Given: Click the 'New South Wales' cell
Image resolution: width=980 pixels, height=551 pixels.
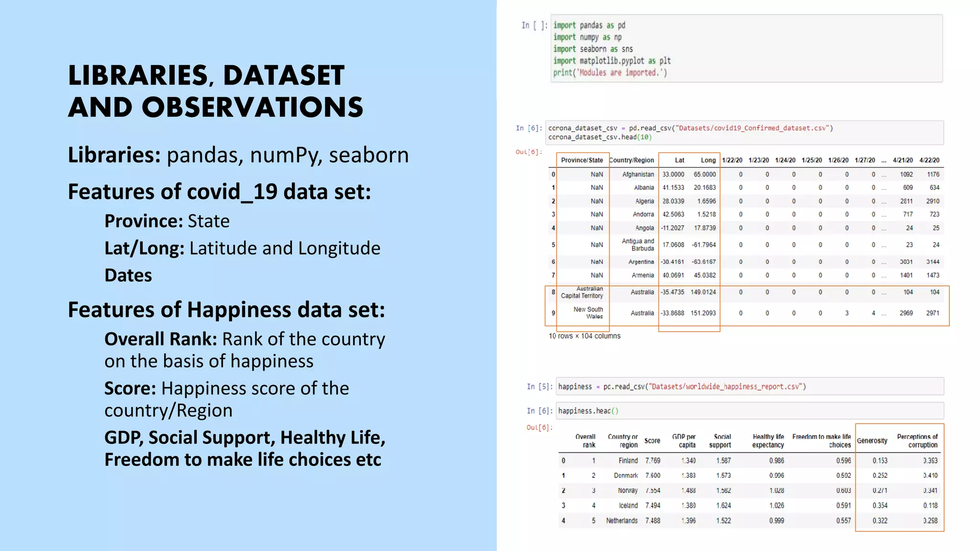Looking at the screenshot, I should coord(588,313).
